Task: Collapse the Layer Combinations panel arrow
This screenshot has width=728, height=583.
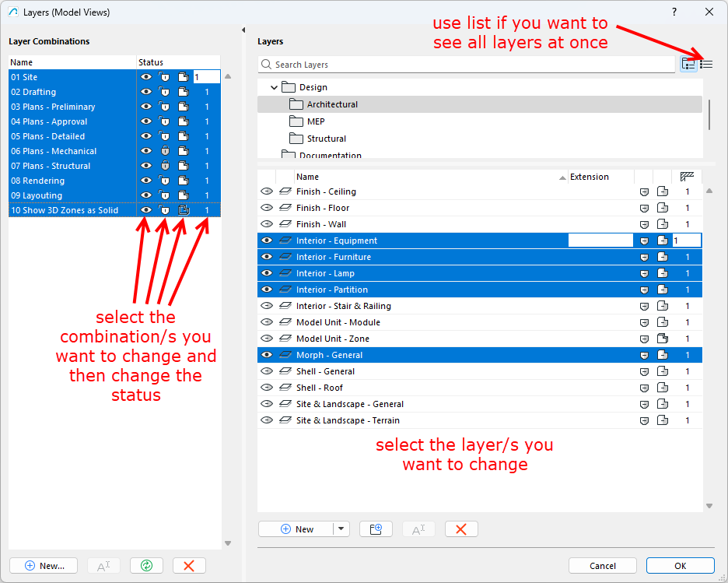Action: coord(243,30)
